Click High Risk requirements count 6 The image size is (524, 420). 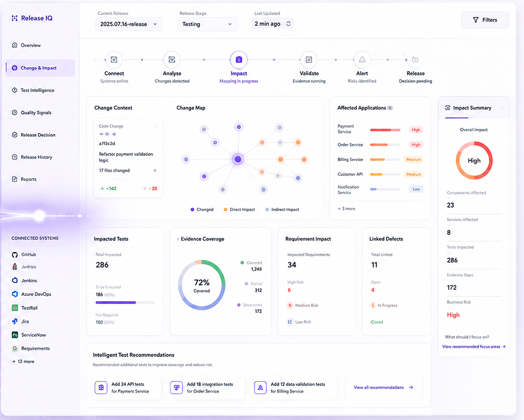(x=289, y=290)
